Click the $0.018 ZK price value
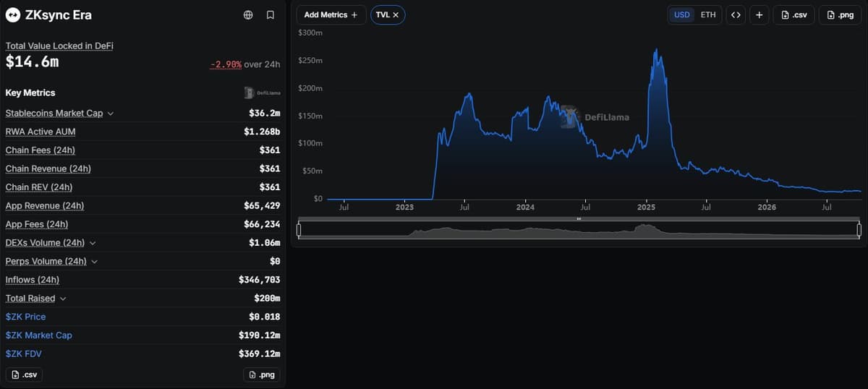 264,317
